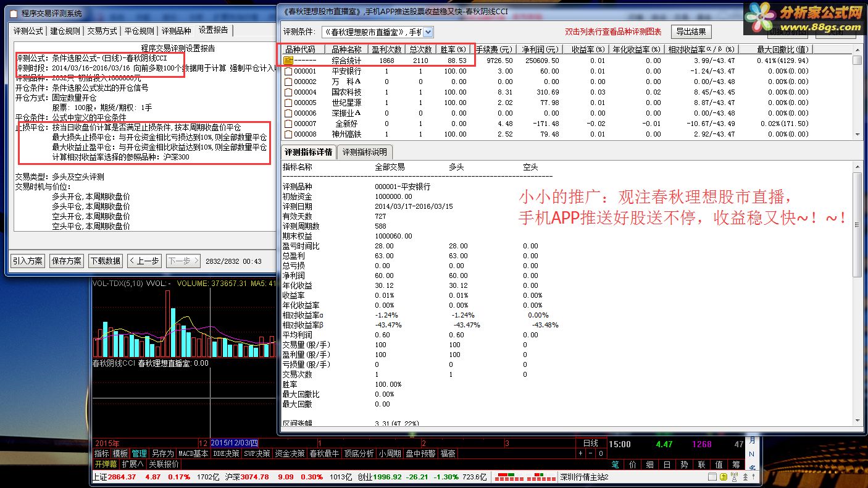Click the 下一步 button
Viewport: 868px width, 488px height.
point(183,261)
